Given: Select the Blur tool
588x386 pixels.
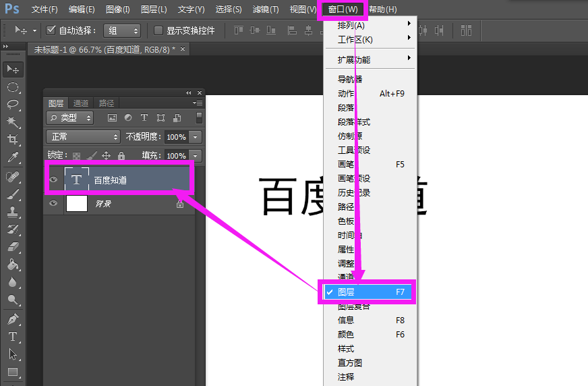Looking at the screenshot, I should click(13, 282).
